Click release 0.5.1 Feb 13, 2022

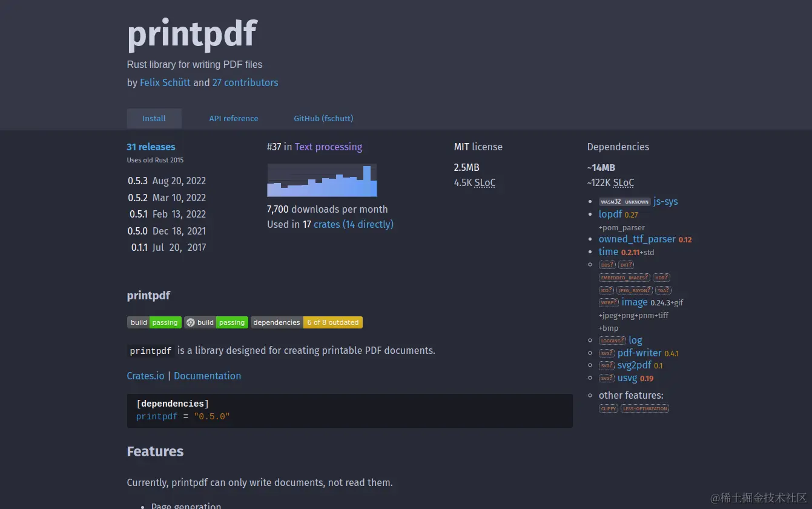point(167,214)
